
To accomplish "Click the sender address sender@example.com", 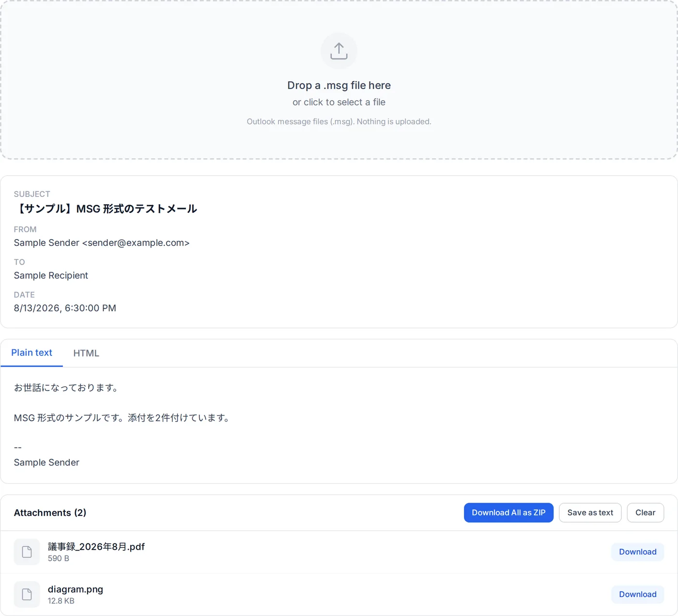I will click(x=136, y=243).
